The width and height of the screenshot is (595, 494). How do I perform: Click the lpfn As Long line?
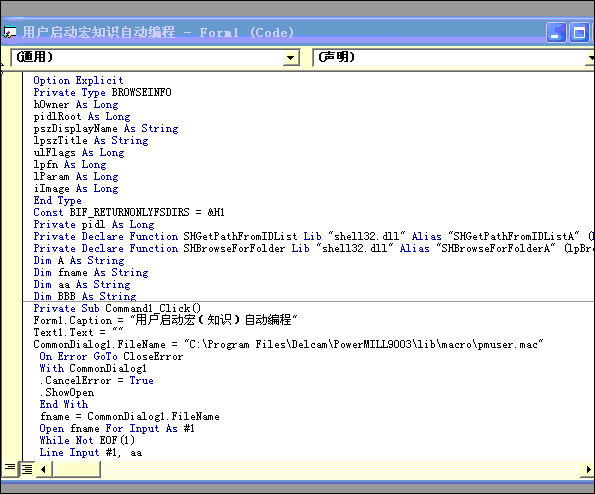pyautogui.click(x=70, y=165)
